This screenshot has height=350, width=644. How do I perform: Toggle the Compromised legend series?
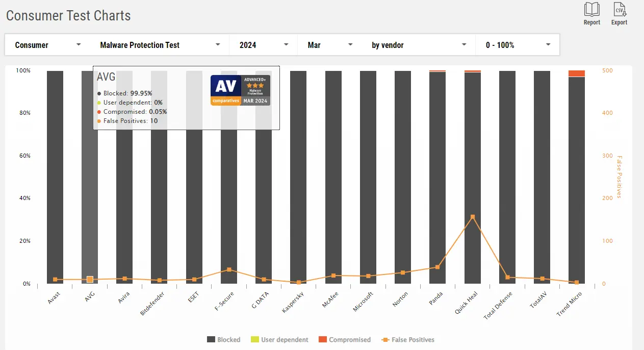pyautogui.click(x=344, y=339)
